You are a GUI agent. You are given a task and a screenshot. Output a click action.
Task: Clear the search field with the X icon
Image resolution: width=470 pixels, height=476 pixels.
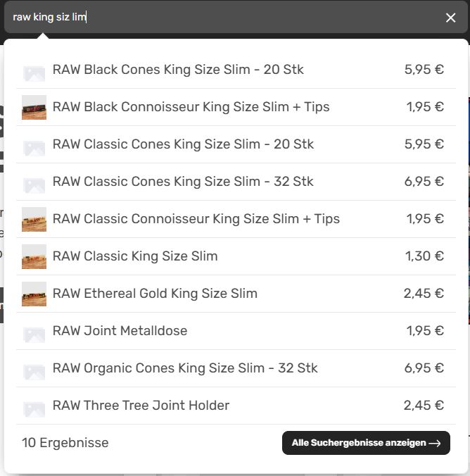(x=450, y=18)
